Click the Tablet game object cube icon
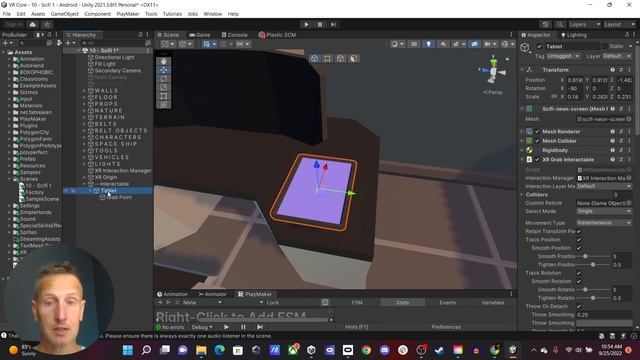This screenshot has width=640, height=360. click(525, 47)
